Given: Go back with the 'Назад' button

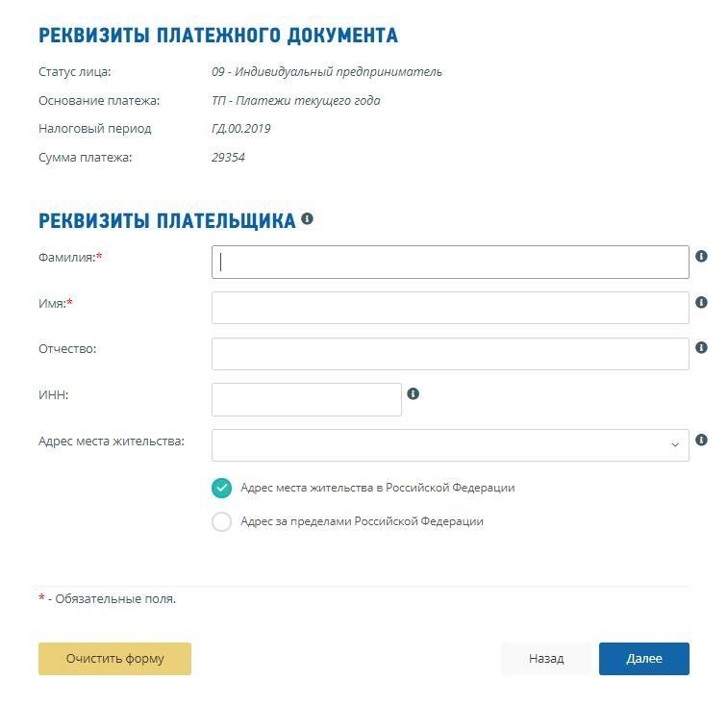Looking at the screenshot, I should (546, 659).
